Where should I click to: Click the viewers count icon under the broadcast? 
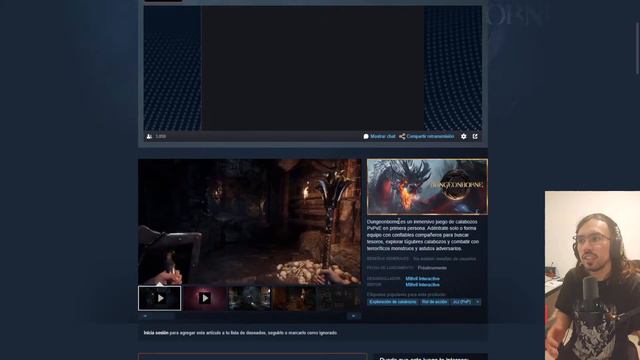pos(149,136)
